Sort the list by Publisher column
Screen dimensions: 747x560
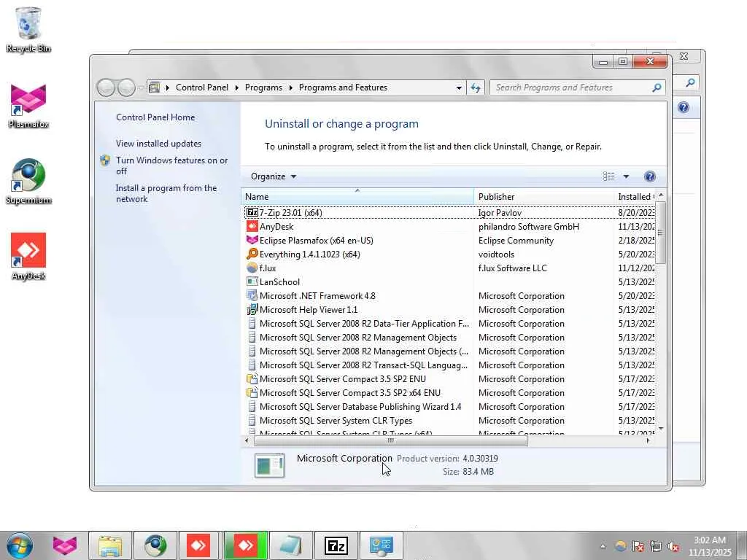coord(545,197)
